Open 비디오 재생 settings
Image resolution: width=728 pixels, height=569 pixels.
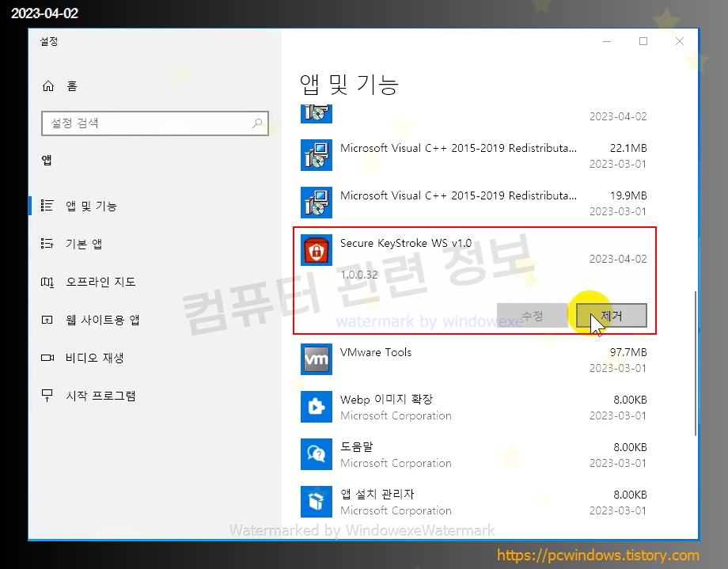coord(154,358)
